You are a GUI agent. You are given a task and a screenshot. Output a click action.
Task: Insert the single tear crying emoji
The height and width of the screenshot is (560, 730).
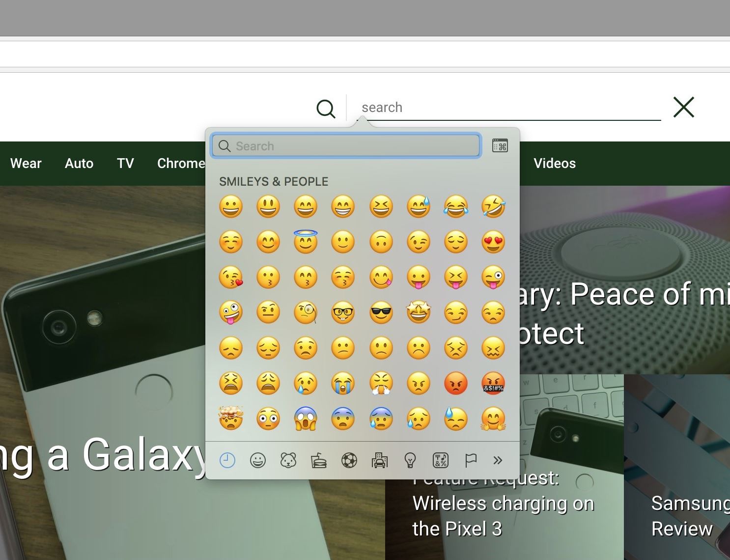click(x=306, y=383)
